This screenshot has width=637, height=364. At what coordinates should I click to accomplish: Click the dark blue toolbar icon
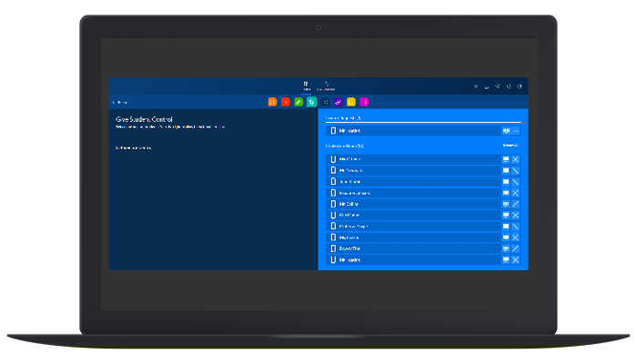[x=325, y=102]
